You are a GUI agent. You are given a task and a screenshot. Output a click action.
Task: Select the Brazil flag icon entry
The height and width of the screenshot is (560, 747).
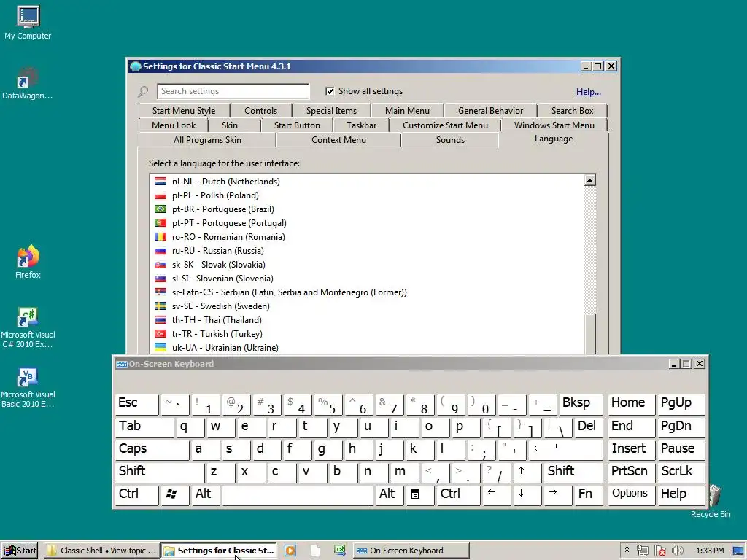(x=160, y=209)
